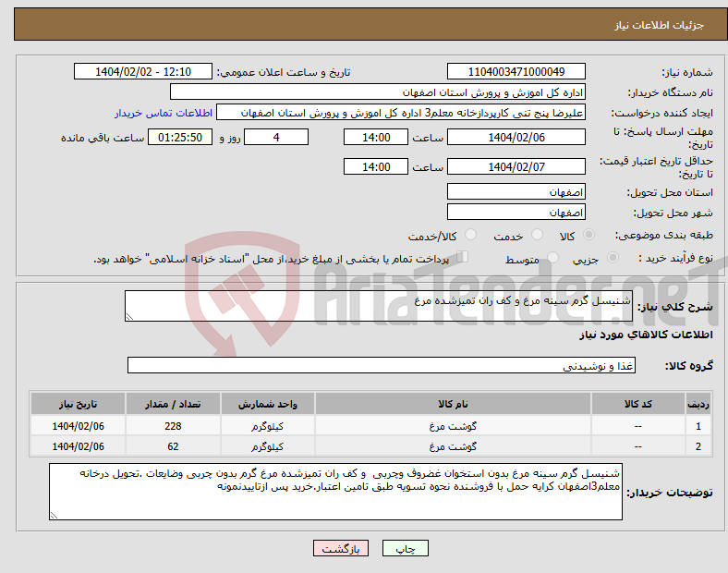The width and height of the screenshot is (728, 573).
Task: Click the price validity date 1404/02/07 field
Action: point(516,166)
